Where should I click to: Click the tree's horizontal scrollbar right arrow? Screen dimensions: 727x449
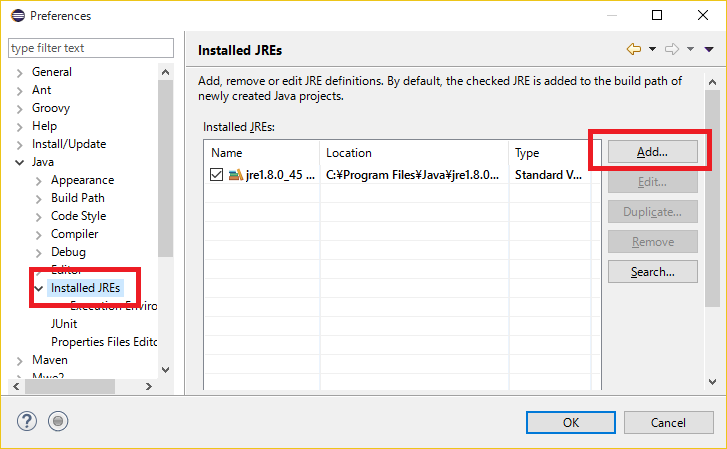149,386
